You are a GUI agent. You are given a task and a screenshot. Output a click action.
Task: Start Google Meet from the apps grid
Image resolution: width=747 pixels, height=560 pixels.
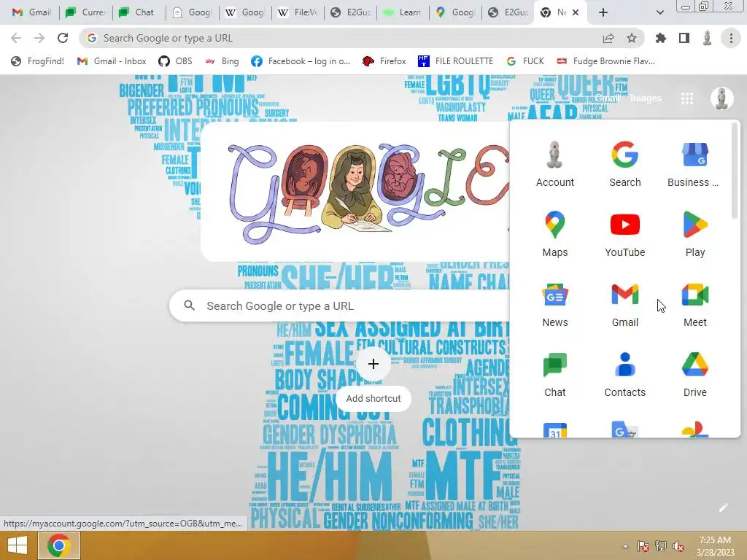pyautogui.click(x=694, y=304)
